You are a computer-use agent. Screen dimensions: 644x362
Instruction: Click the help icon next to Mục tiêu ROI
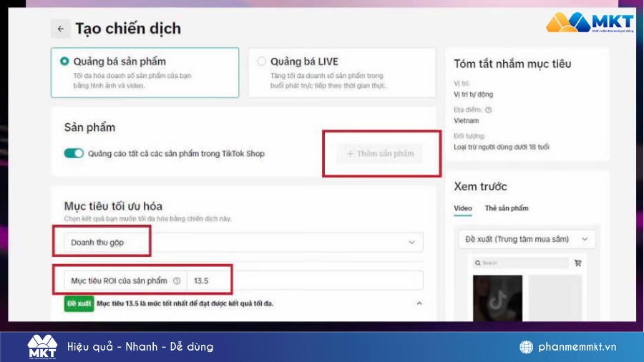click(x=177, y=281)
